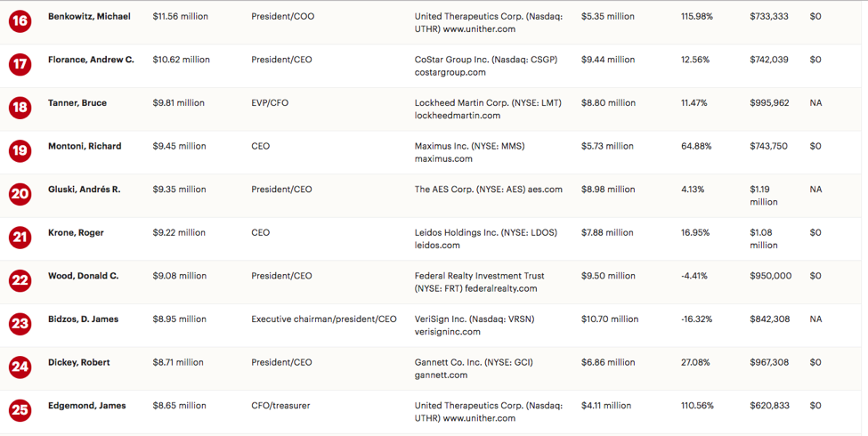Click the red rank 17 badge

[x=20, y=64]
